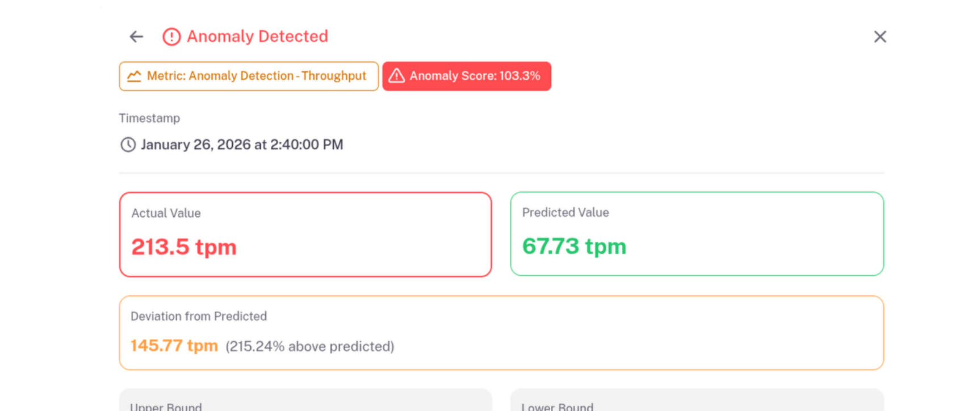Toggle the Predicted Value card selection
This screenshot has width=980, height=411.
click(697, 234)
